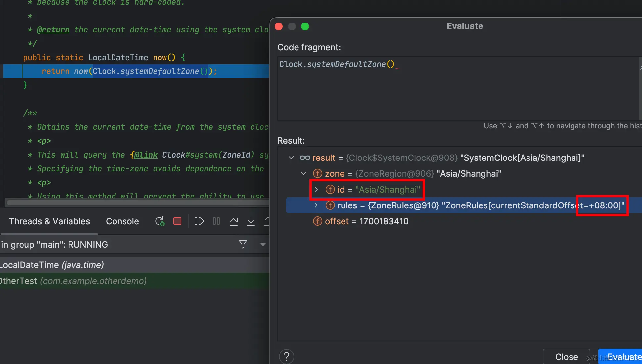The image size is (642, 364).
Task: Expand the rules ZoneRules node
Action: (316, 205)
